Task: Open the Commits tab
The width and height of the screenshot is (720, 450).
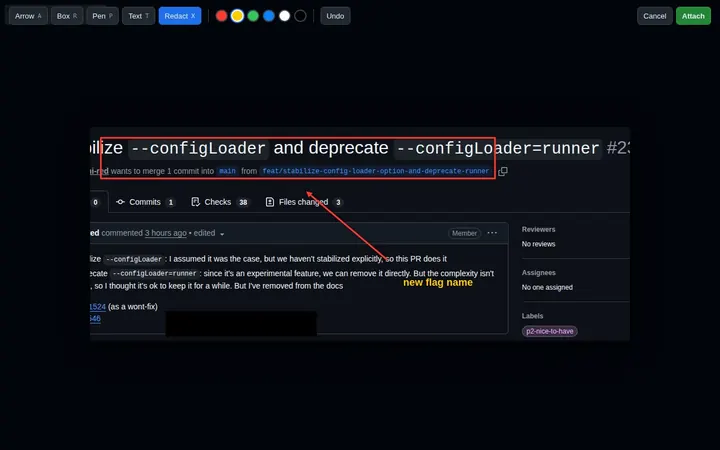Action: click(145, 202)
